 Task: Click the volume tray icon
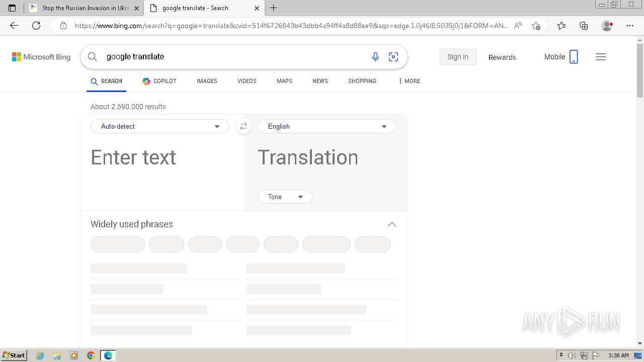click(x=572, y=355)
